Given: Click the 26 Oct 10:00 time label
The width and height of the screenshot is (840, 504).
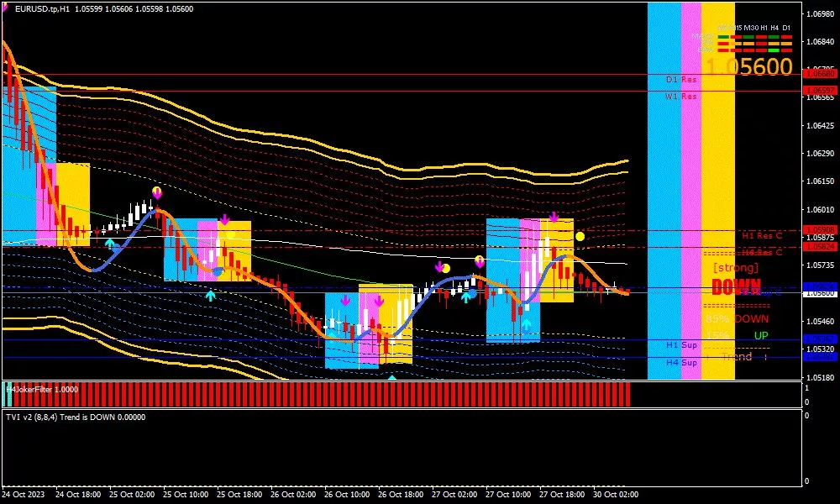Looking at the screenshot, I should 347,495.
